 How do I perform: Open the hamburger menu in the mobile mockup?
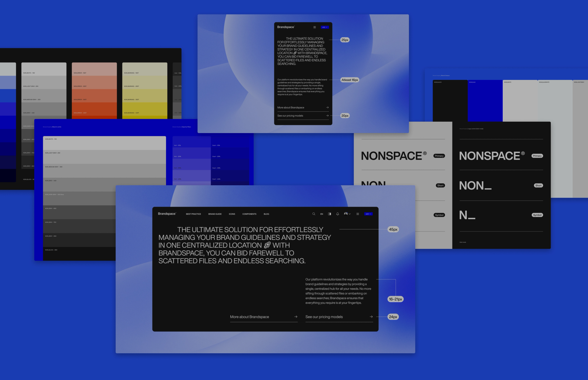click(x=314, y=27)
